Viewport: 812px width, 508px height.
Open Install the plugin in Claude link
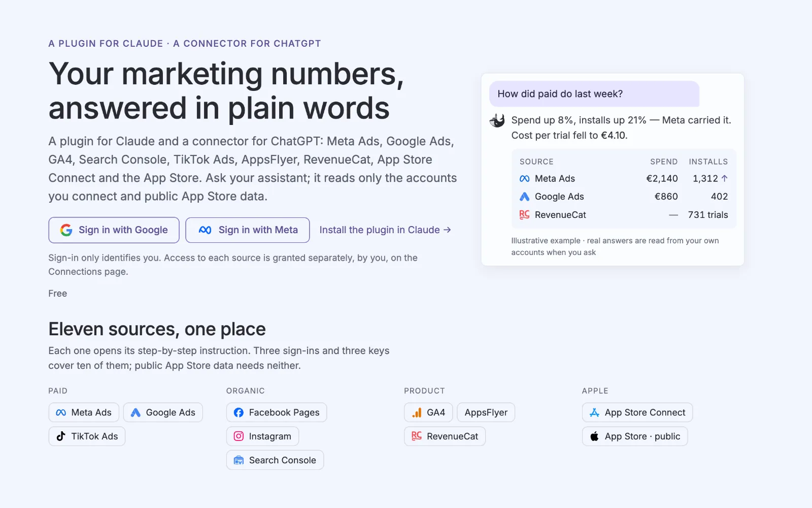385,230
